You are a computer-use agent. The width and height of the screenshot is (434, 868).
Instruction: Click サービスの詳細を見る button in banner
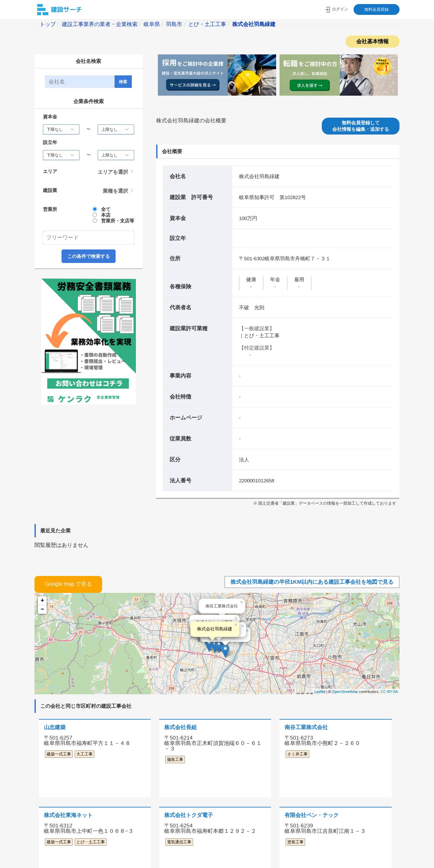[x=193, y=85]
